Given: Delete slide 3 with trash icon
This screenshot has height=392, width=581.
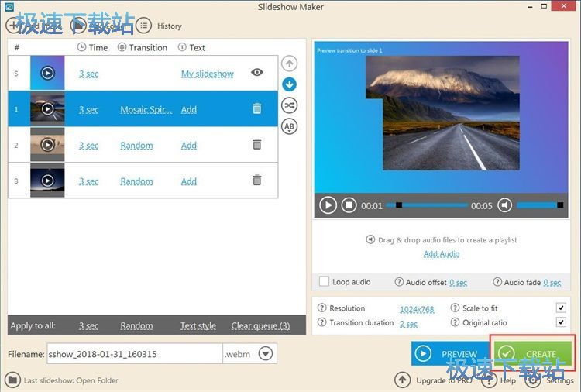Looking at the screenshot, I should pos(256,181).
